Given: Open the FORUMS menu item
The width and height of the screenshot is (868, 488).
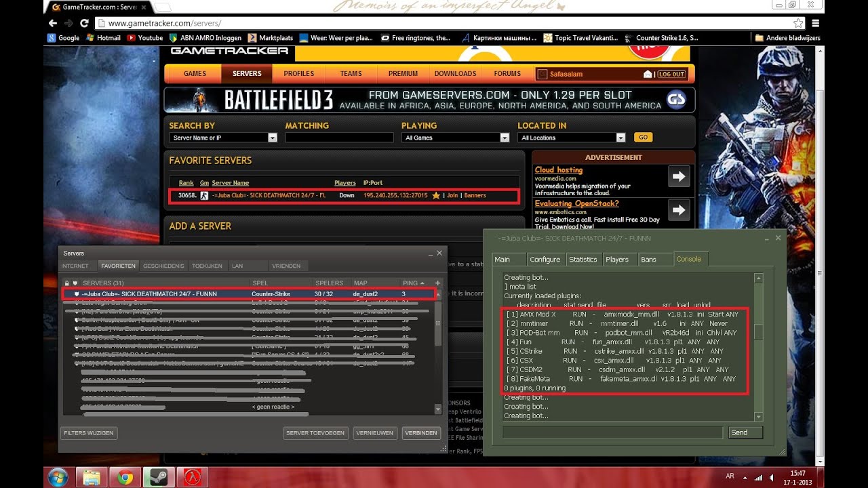Looking at the screenshot, I should coord(507,74).
